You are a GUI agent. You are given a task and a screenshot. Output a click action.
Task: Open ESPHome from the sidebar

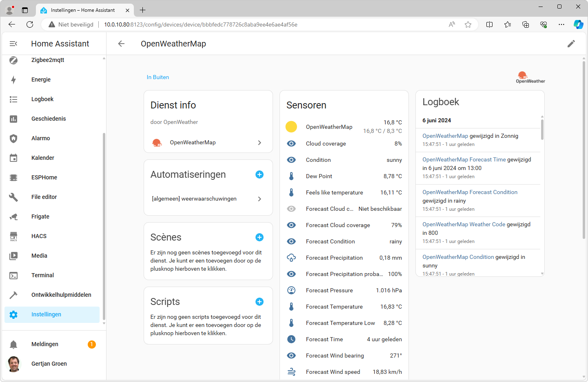coord(44,177)
